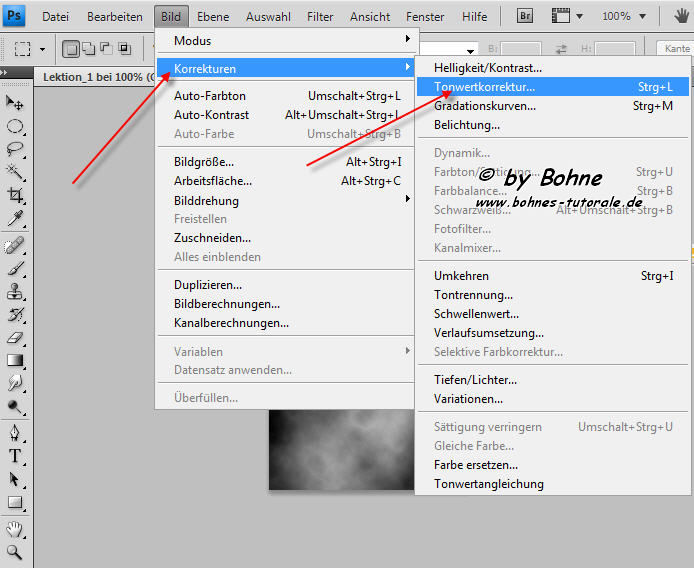This screenshot has height=568, width=694.
Task: Pick the Magic Wand tool
Action: pyautogui.click(x=15, y=172)
